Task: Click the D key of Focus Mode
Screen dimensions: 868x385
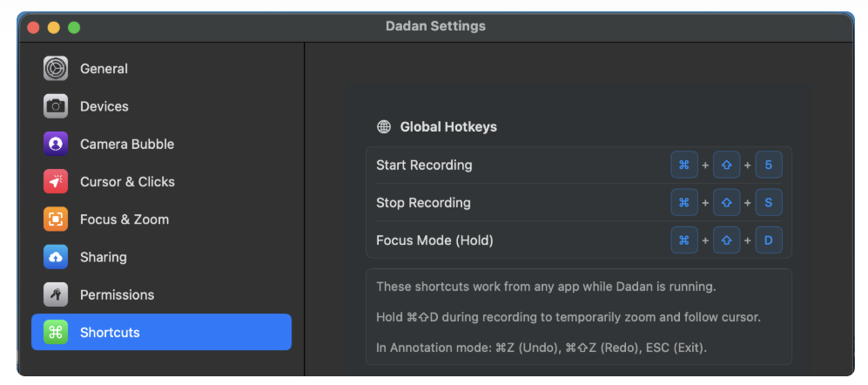Action: [x=769, y=240]
